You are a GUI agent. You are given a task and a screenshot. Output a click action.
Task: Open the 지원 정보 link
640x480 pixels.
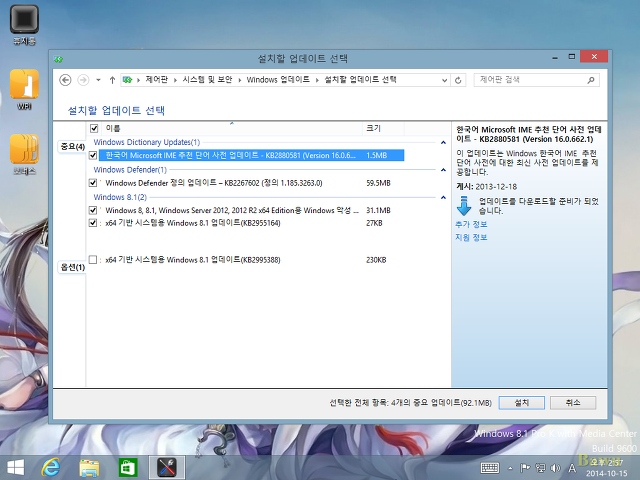471,238
